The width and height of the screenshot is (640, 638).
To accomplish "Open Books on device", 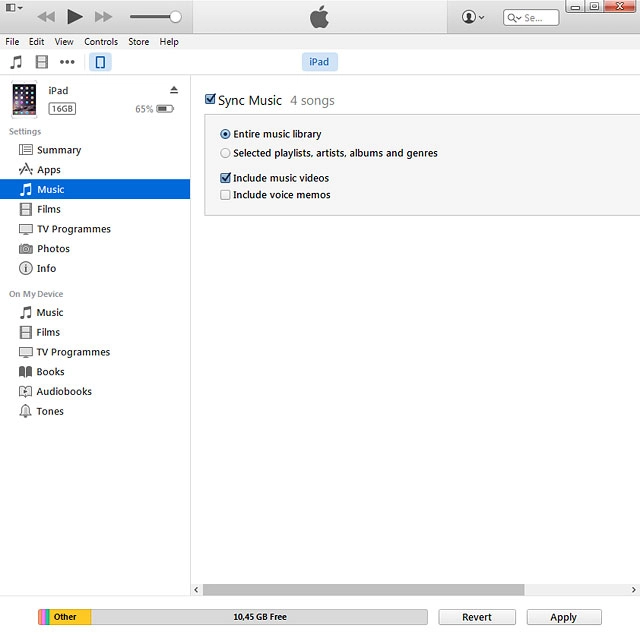I will click(95, 371).
